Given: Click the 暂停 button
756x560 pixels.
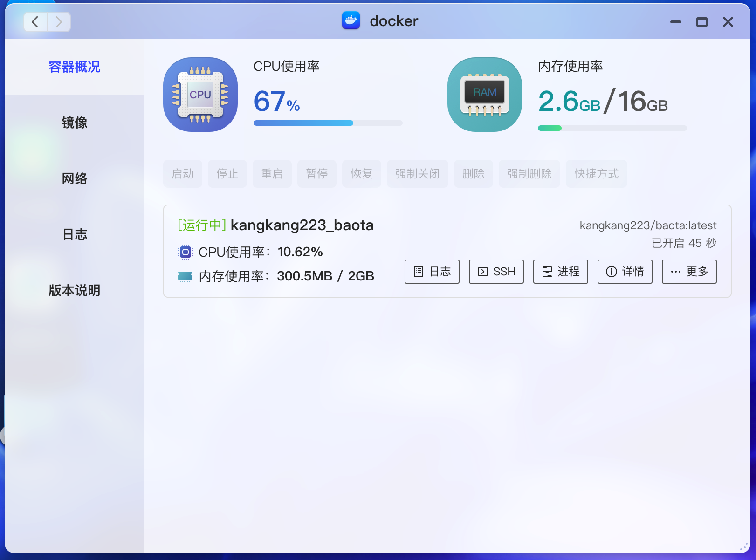Looking at the screenshot, I should click(317, 174).
